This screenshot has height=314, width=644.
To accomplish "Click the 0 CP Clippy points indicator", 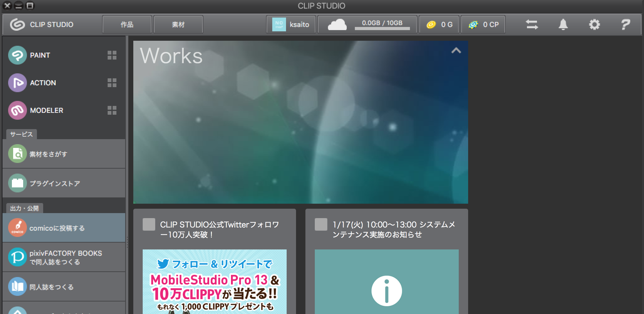I will click(483, 24).
